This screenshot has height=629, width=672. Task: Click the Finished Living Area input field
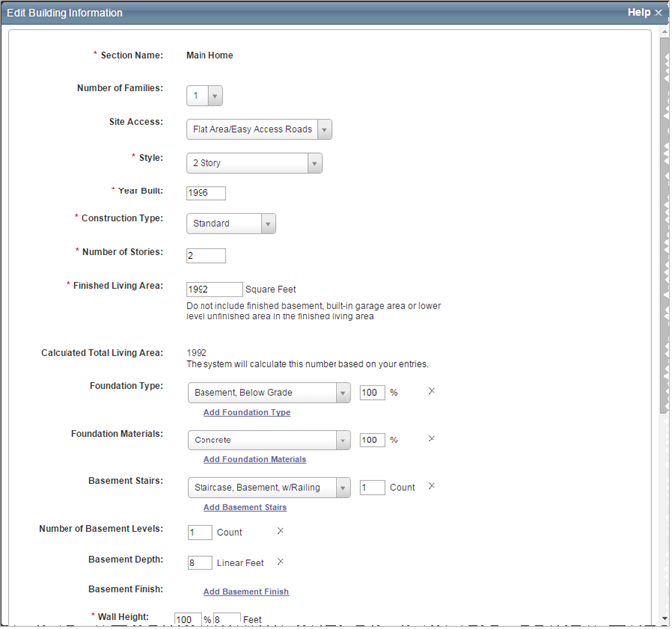tap(213, 289)
